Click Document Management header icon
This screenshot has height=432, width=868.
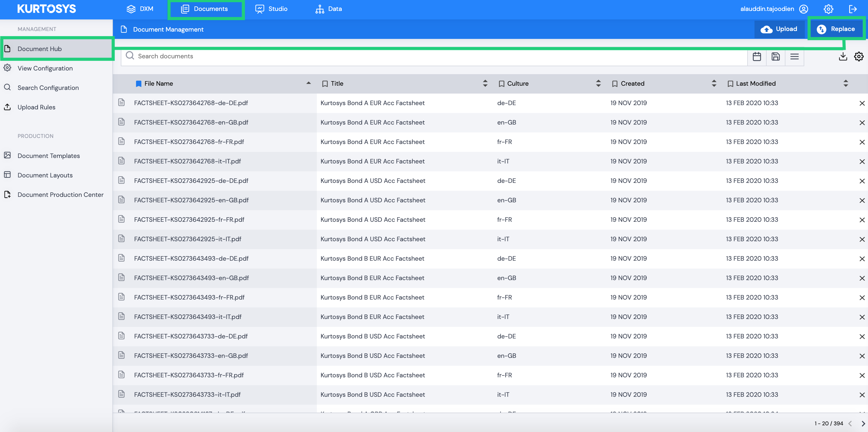(x=124, y=29)
